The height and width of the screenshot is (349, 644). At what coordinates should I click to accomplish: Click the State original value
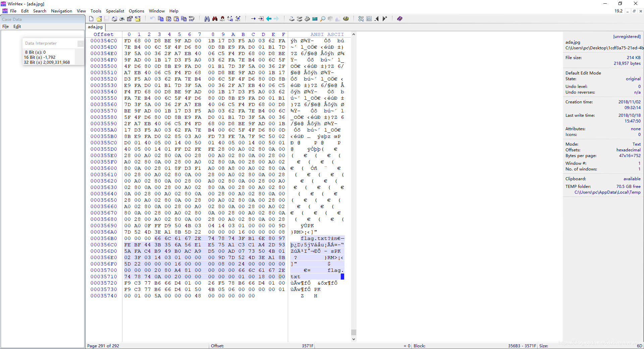coord(633,79)
